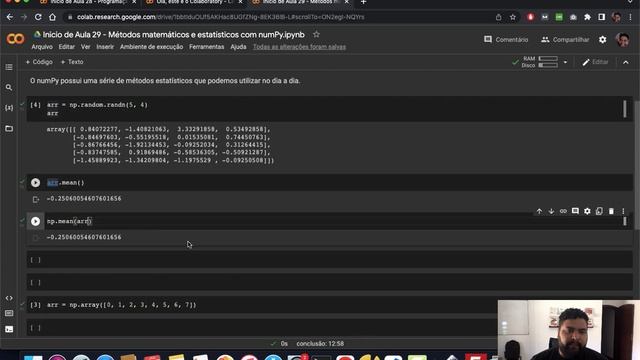
Task: Run the np.mean(arr) cell
Action: pos(36,221)
